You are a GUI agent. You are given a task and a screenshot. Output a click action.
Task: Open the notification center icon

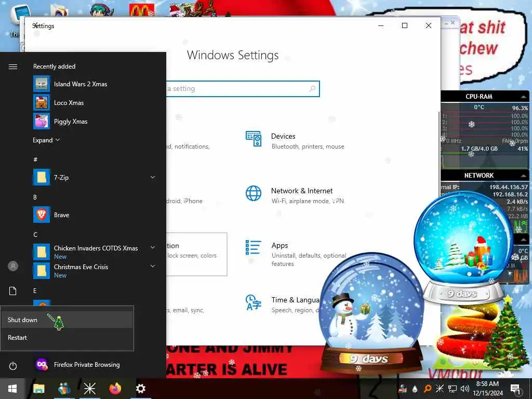(515, 389)
